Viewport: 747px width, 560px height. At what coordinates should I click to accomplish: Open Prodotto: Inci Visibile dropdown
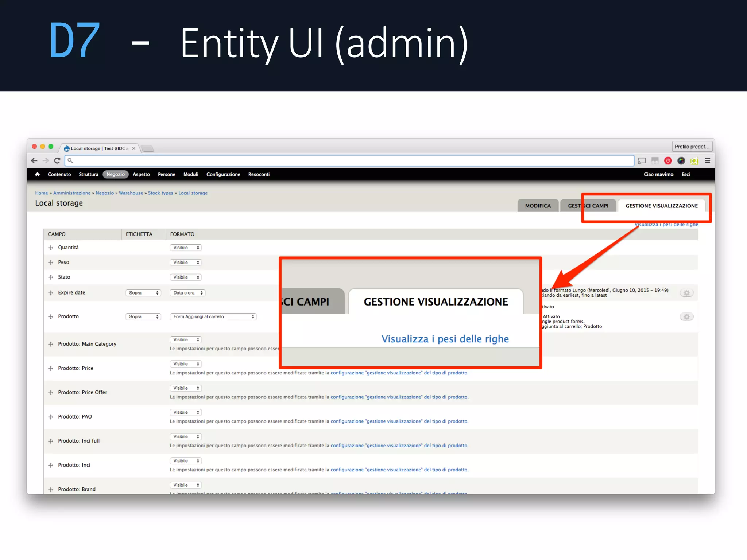click(186, 461)
